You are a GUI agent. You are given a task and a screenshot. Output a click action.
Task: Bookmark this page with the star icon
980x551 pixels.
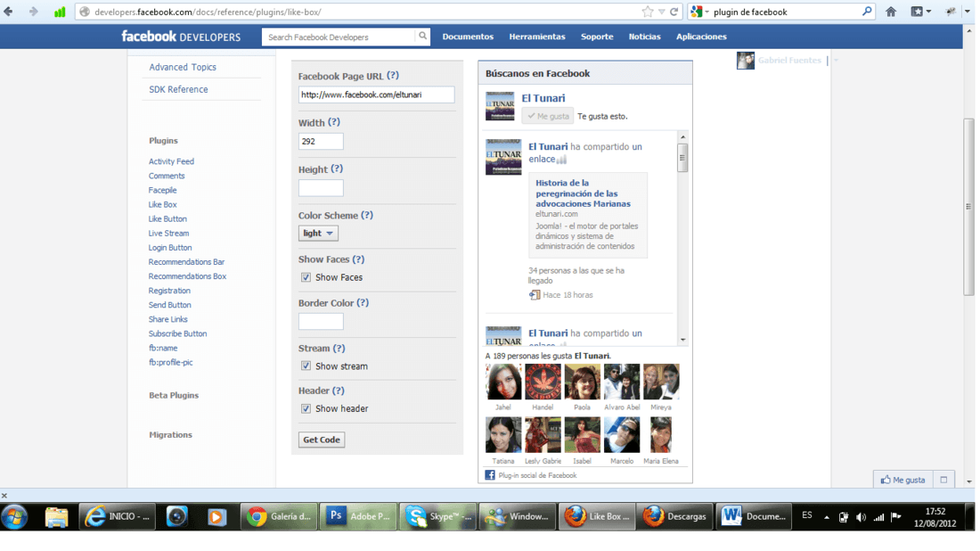tap(648, 12)
